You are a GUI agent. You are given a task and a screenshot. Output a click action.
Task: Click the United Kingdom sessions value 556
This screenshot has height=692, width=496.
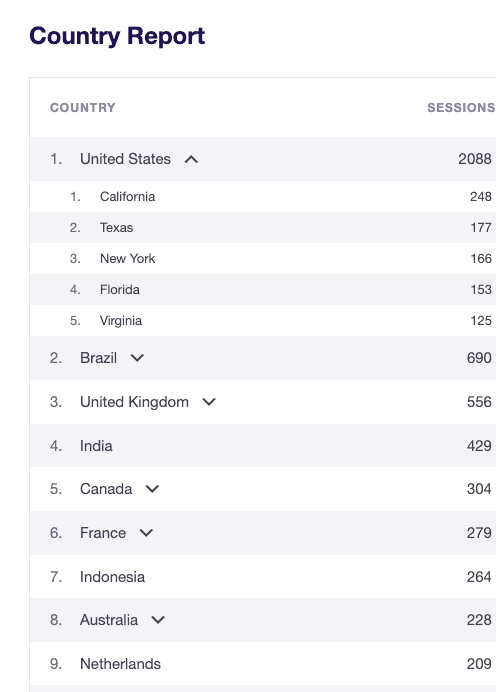click(x=479, y=402)
